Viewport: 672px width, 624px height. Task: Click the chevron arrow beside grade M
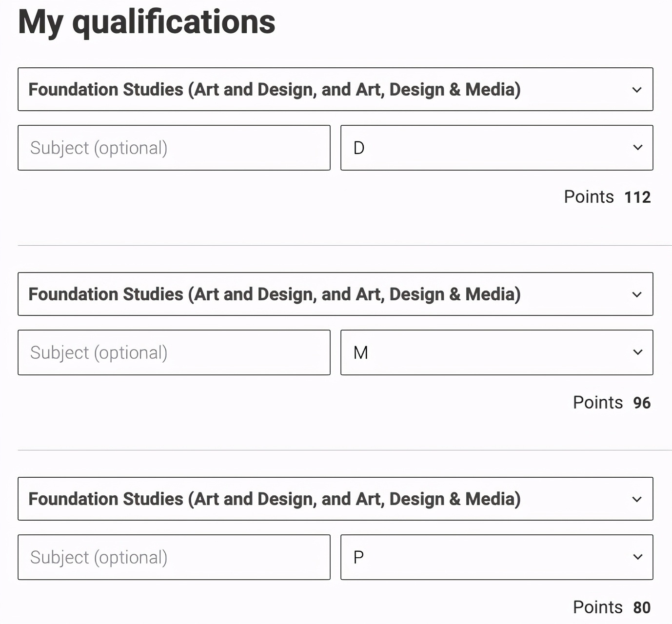coord(637,352)
